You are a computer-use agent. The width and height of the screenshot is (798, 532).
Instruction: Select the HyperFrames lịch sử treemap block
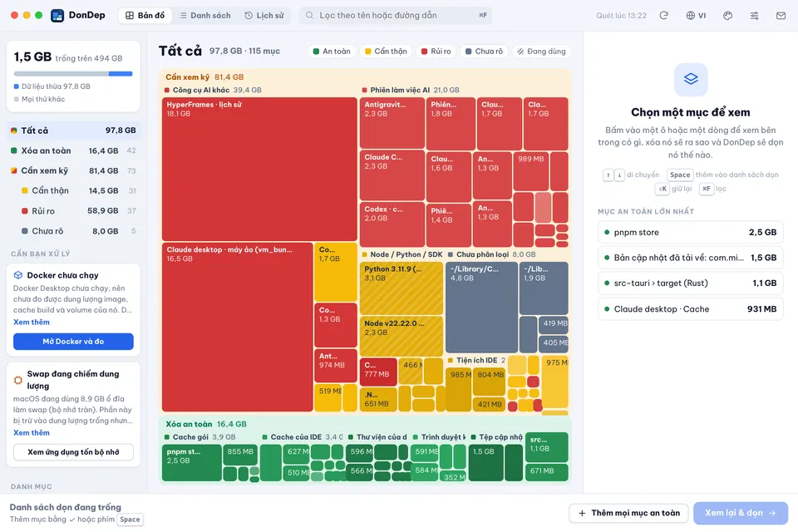pyautogui.click(x=259, y=169)
